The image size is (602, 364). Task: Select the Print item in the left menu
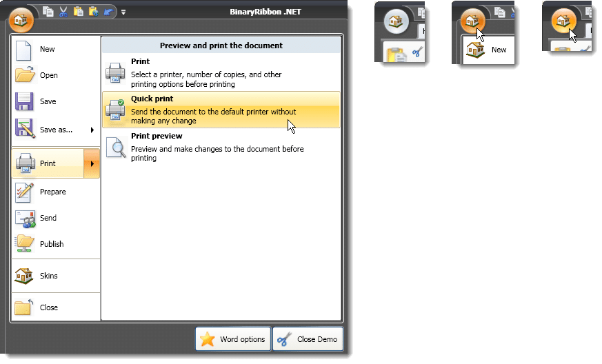48,163
